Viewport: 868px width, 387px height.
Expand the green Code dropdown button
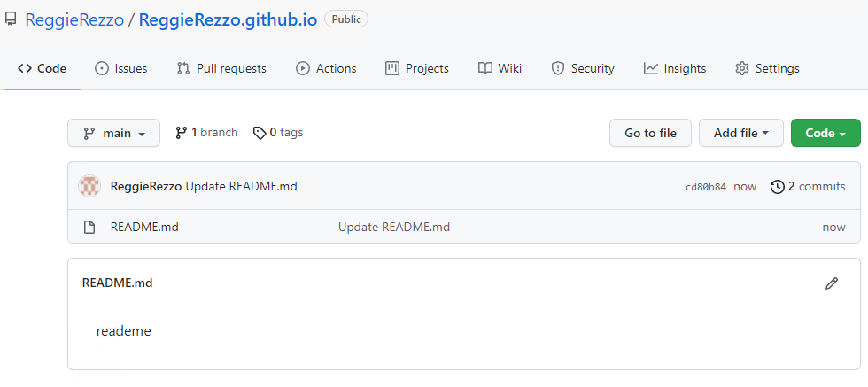[825, 133]
